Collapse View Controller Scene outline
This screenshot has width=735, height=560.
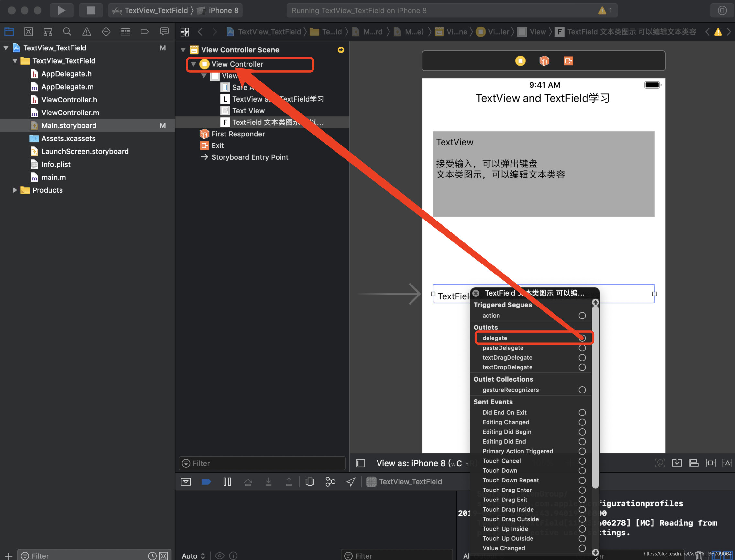pyautogui.click(x=183, y=50)
